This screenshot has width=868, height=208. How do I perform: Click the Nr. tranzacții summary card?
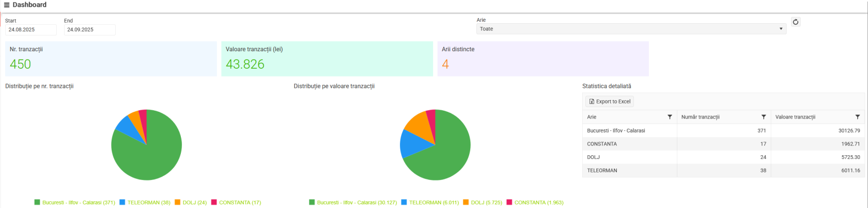111,58
